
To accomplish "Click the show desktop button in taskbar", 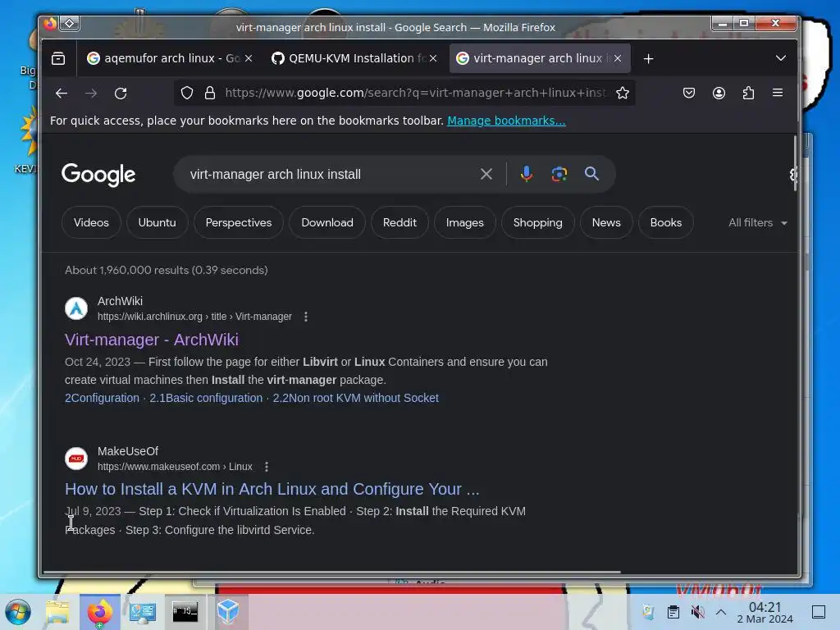I will 819,612.
